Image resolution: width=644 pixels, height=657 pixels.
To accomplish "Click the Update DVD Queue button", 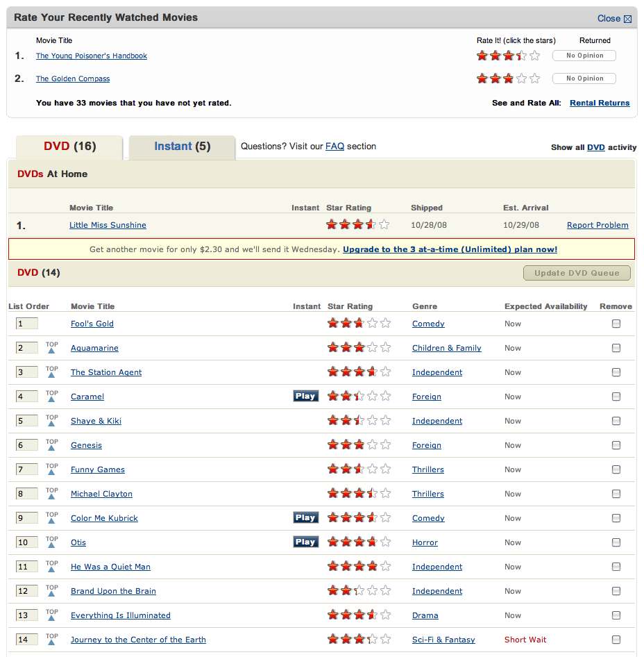I will pyautogui.click(x=577, y=273).
